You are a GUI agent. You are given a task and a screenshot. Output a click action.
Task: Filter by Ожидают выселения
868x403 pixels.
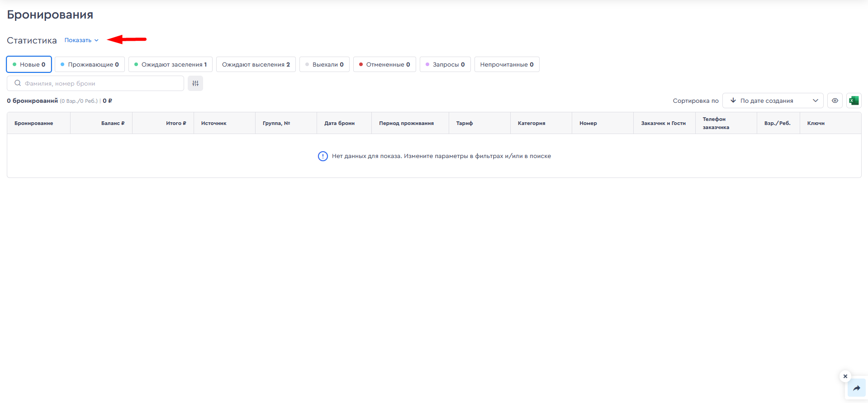tap(256, 64)
